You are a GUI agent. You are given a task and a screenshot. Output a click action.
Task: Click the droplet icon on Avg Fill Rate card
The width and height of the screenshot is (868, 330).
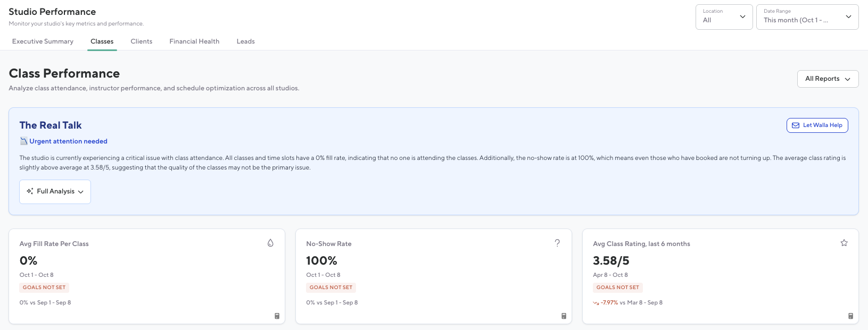(x=270, y=243)
